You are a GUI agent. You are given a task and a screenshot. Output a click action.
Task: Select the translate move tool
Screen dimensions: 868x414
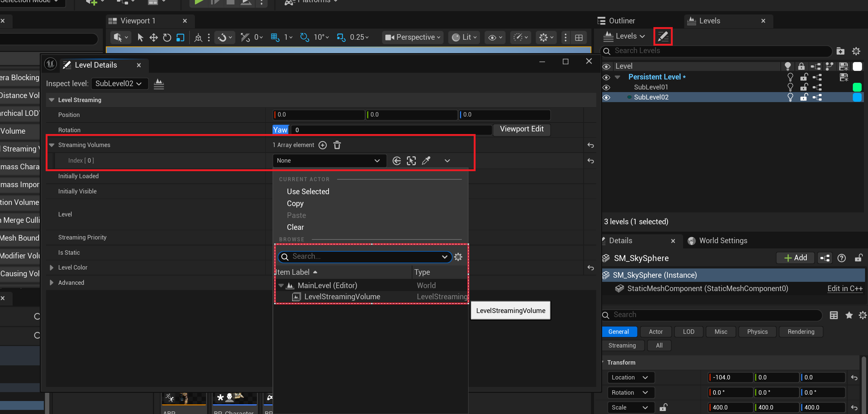(x=153, y=38)
